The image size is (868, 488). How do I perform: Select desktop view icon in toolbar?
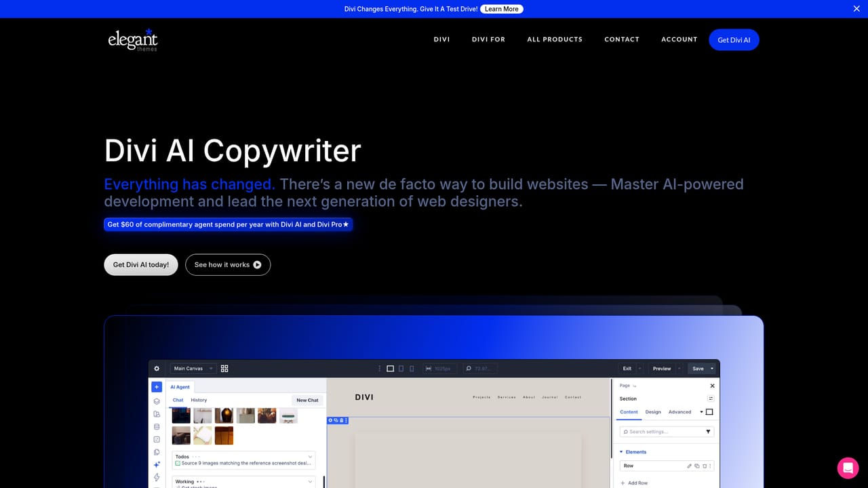390,369
